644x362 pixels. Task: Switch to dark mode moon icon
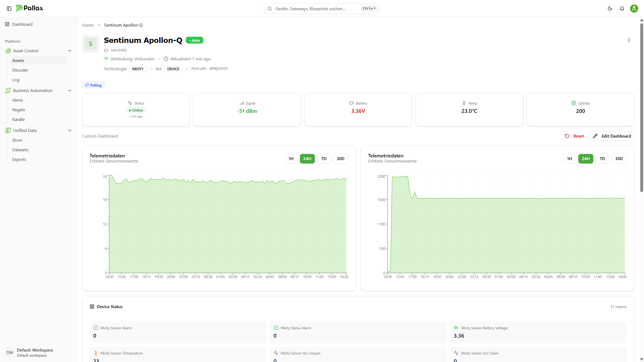pos(610,9)
